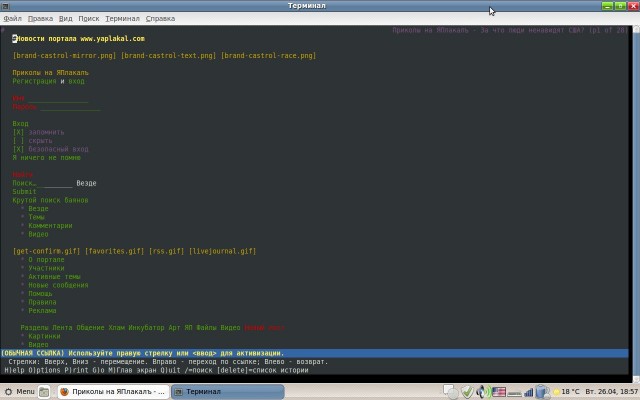
Task: Open the Приколы на ЯПлакалъ link
Action: [x=51, y=73]
